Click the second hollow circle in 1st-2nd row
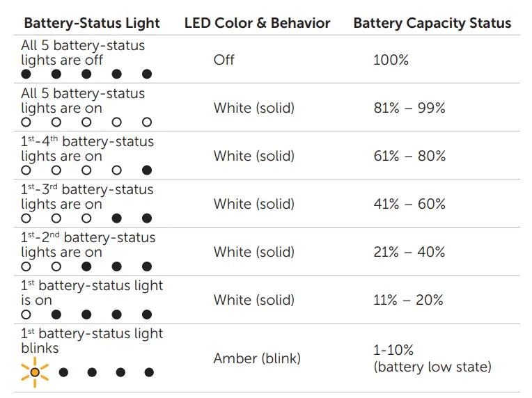Viewport: 532px width, 398px height. click(x=56, y=266)
